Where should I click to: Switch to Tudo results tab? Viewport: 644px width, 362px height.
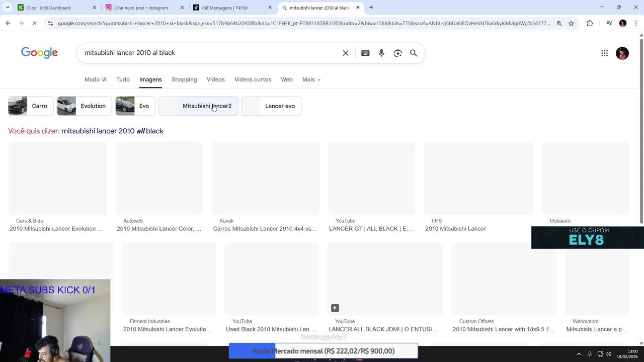[123, 79]
